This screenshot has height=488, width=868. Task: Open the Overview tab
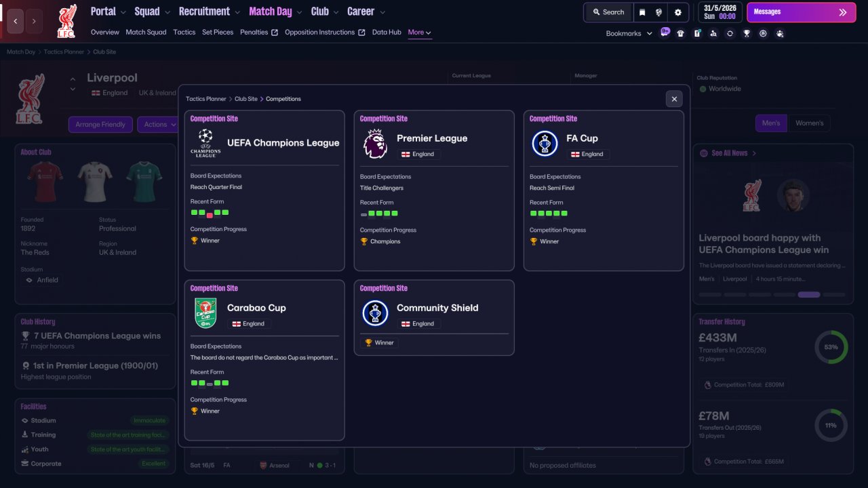click(x=105, y=33)
